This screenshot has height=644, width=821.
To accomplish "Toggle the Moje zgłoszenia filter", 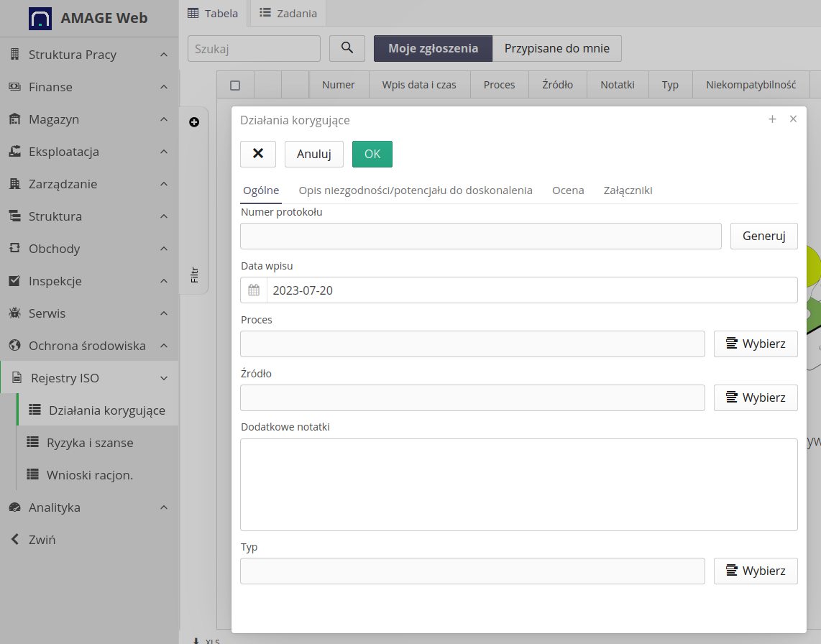I will coord(433,48).
